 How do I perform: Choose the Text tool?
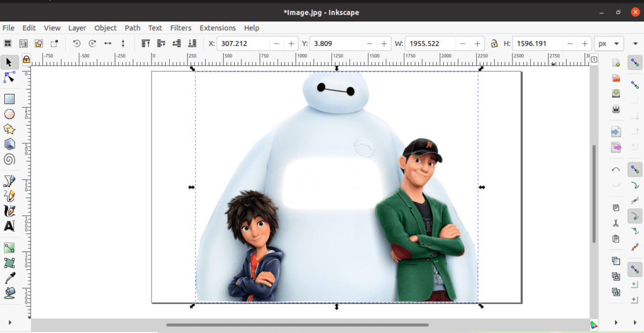coord(9,226)
